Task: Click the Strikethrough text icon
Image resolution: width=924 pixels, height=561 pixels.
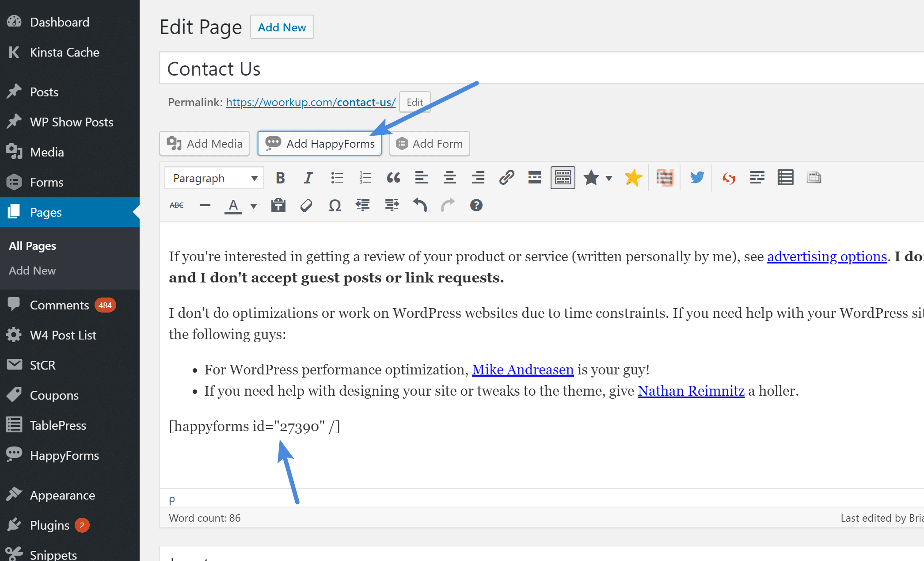Action: click(x=175, y=205)
